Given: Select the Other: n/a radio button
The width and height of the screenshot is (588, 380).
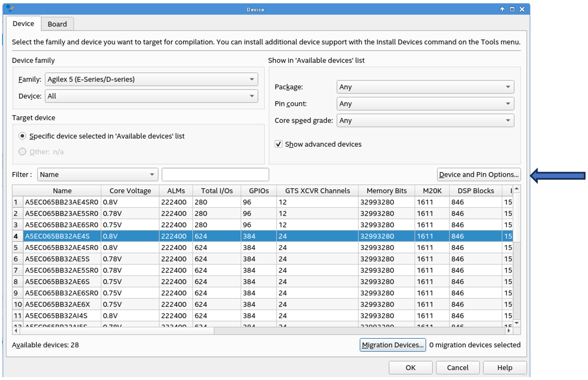Looking at the screenshot, I should click(22, 152).
